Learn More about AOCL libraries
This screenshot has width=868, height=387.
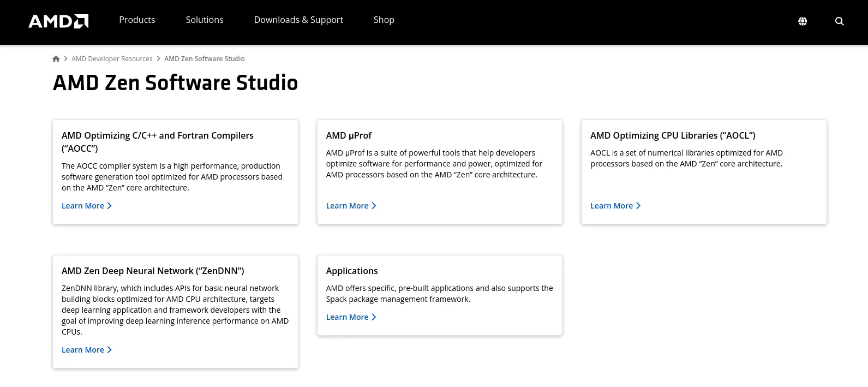pos(615,206)
